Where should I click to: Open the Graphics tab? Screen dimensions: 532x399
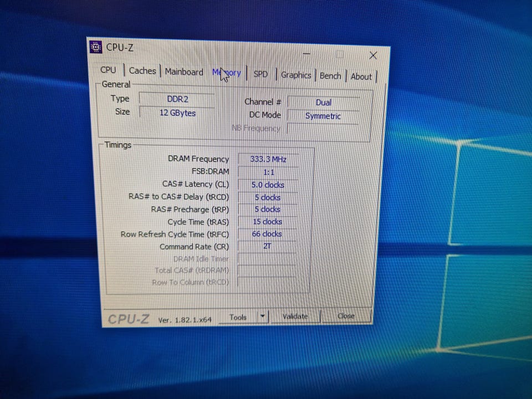point(296,75)
